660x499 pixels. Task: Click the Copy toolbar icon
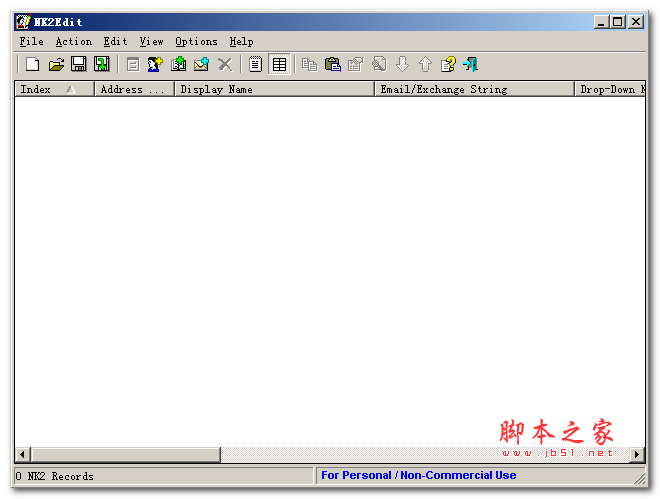click(x=310, y=65)
